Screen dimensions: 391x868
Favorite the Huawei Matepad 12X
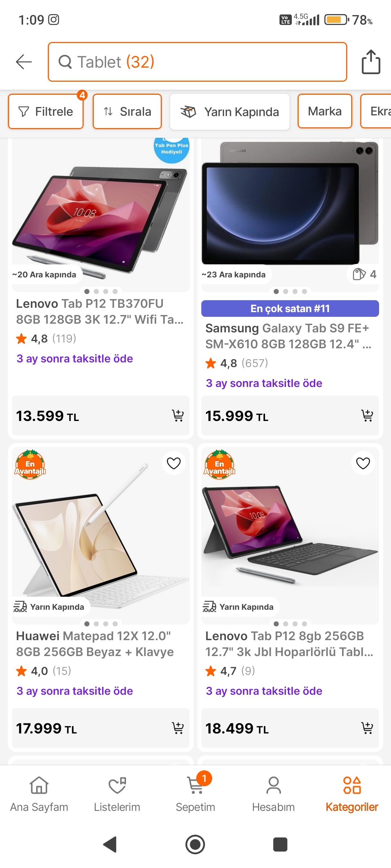coord(174,463)
